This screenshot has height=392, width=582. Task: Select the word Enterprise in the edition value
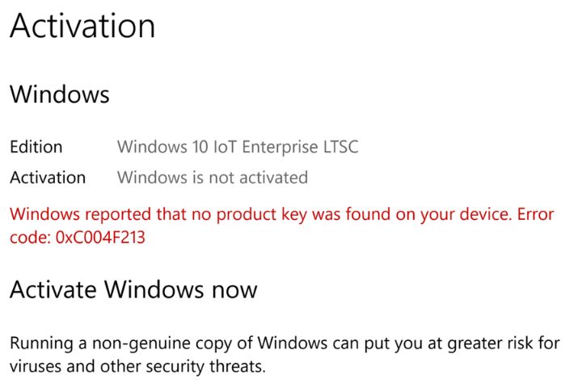coord(280,147)
